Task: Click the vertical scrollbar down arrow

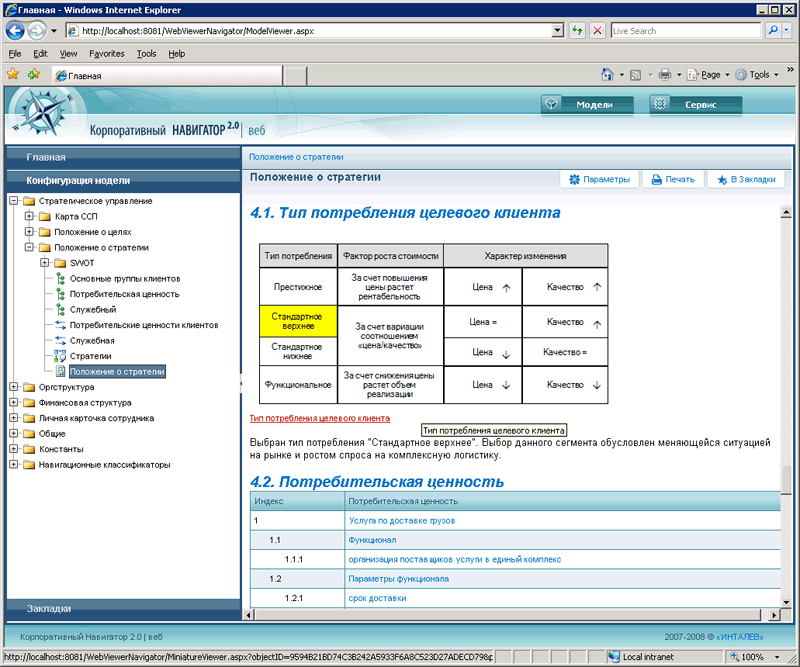Action: tap(786, 602)
